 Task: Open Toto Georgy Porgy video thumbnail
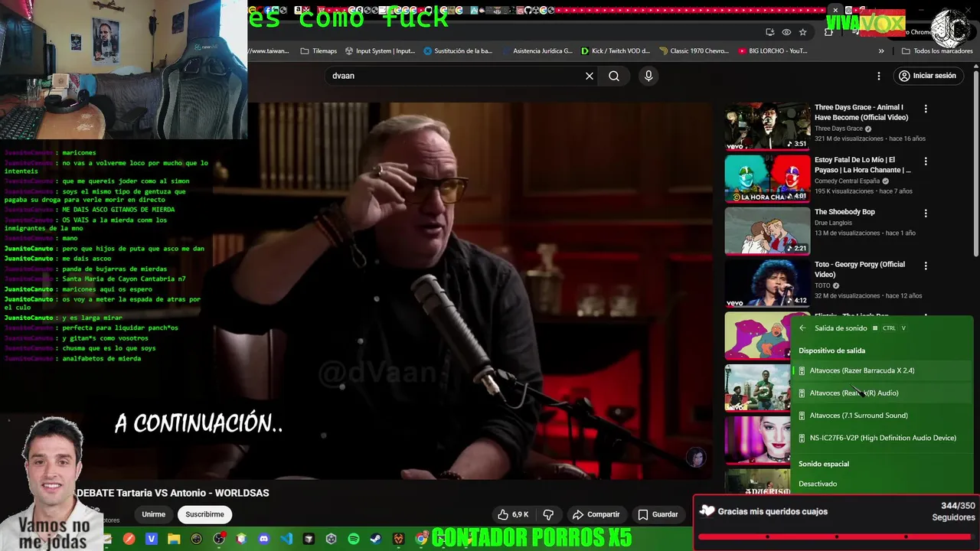(767, 283)
